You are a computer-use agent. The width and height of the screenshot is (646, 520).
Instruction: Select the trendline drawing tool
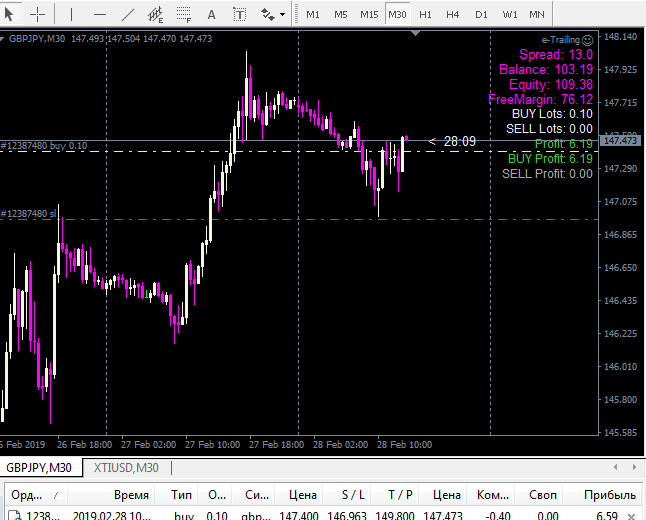click(127, 14)
